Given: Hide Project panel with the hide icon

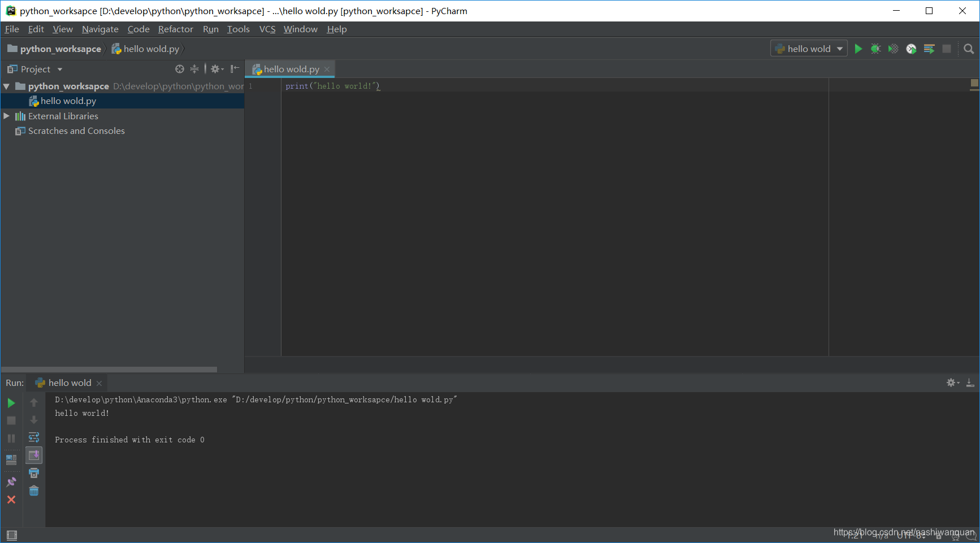Looking at the screenshot, I should tap(235, 69).
